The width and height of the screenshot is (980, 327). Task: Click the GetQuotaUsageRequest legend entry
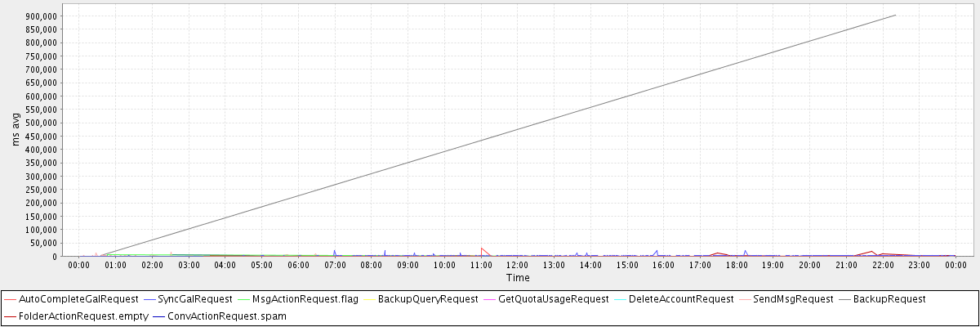tap(553, 299)
